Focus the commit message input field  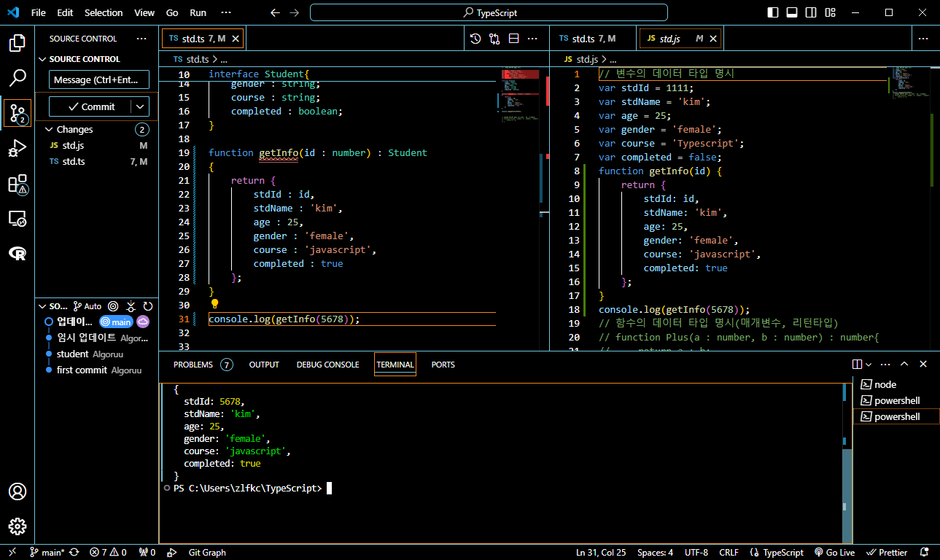99,79
